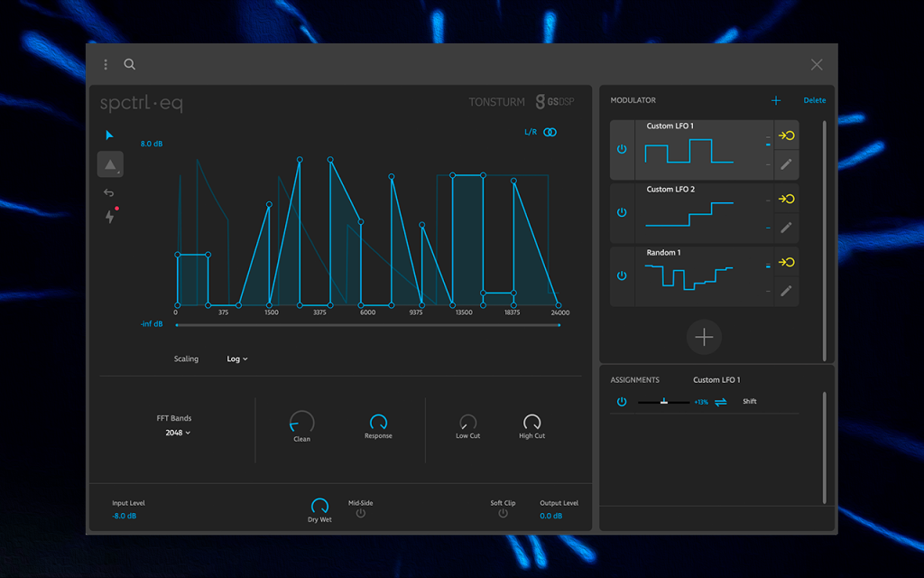Screen dimensions: 924x578
Task: Click the undo arrow icon
Action: point(108,192)
